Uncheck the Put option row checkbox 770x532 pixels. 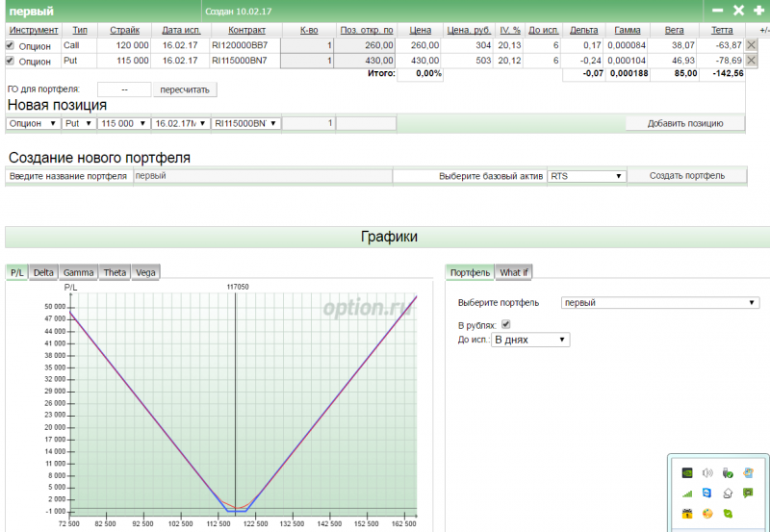click(x=10, y=61)
